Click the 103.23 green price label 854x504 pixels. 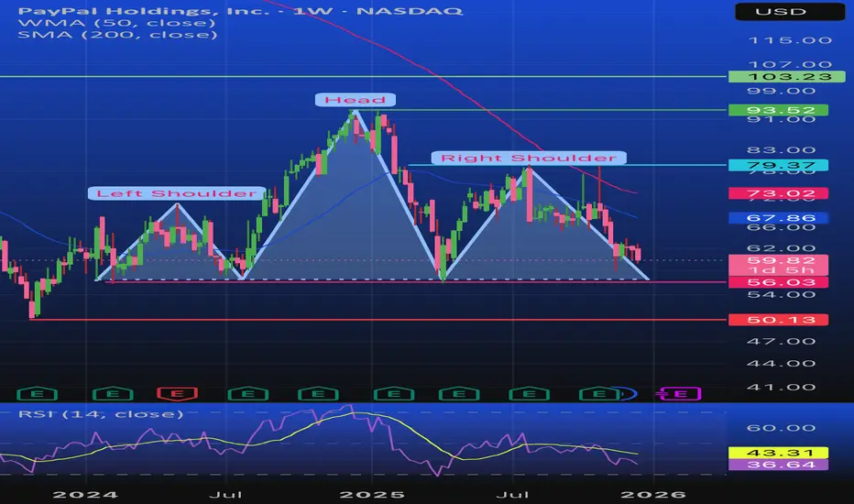(786, 77)
